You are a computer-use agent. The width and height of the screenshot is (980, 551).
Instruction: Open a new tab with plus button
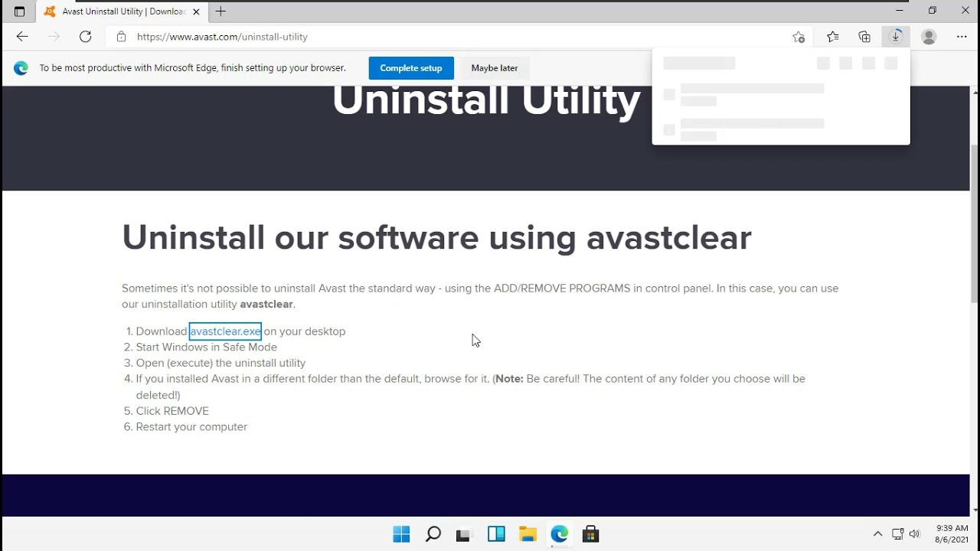(x=220, y=11)
